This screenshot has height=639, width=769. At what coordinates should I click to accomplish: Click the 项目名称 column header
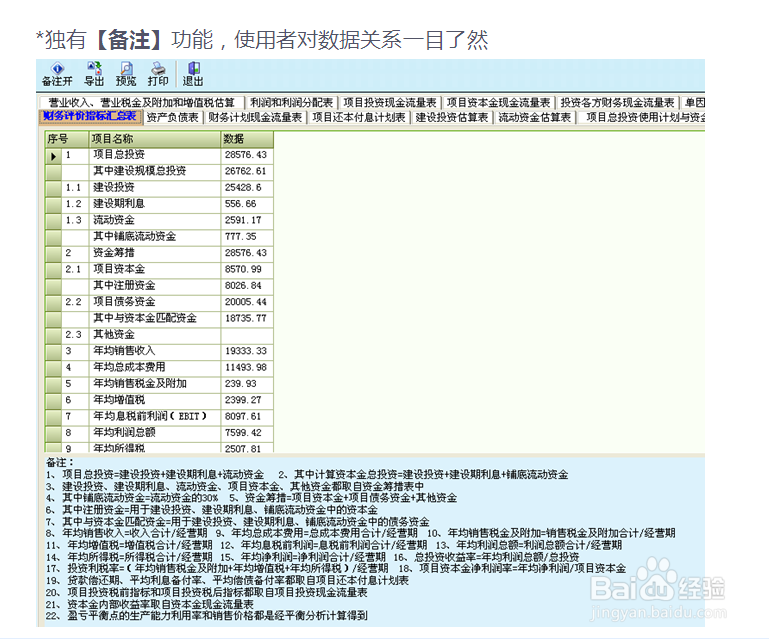155,139
